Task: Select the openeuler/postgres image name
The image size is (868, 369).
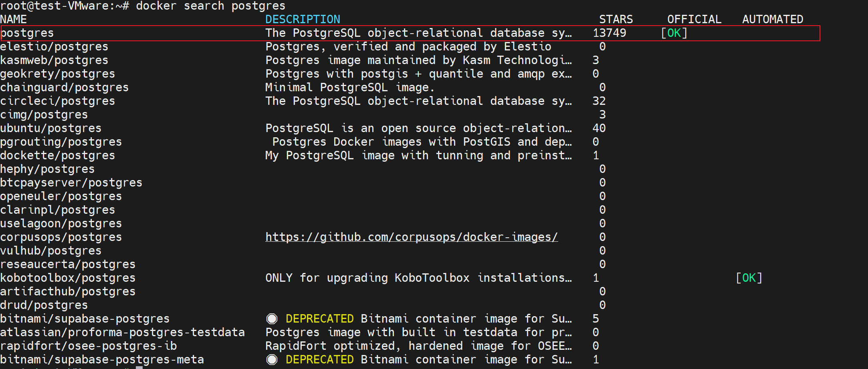Action: pos(61,196)
